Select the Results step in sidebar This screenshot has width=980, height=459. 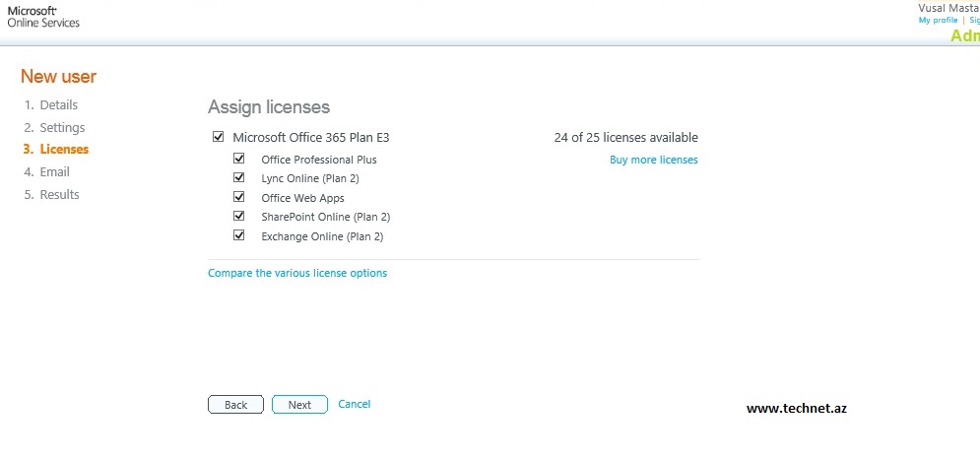click(59, 195)
